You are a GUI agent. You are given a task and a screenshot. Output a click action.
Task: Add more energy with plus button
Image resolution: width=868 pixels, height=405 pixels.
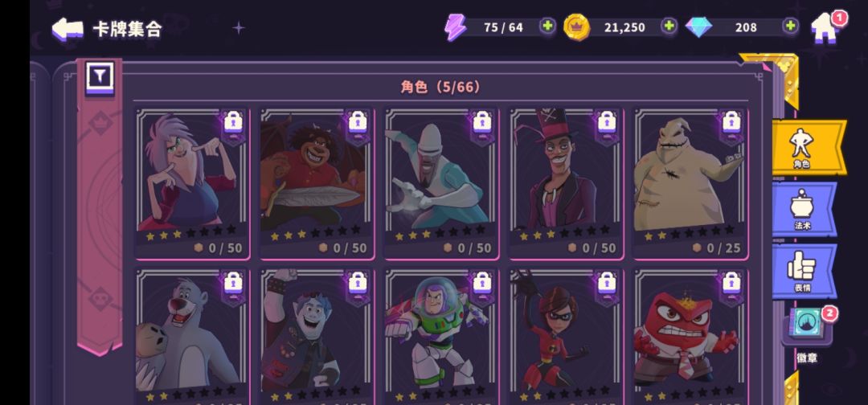point(547,26)
